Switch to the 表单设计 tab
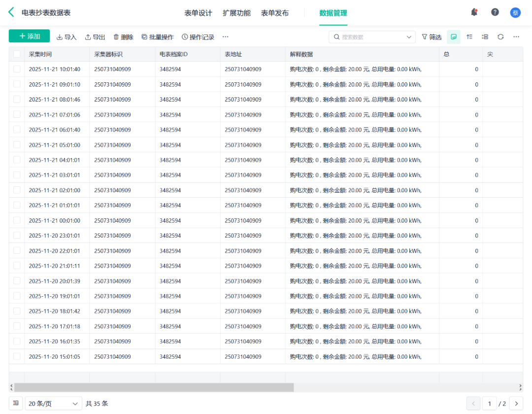Screen dimensions: 532x414 (198, 13)
